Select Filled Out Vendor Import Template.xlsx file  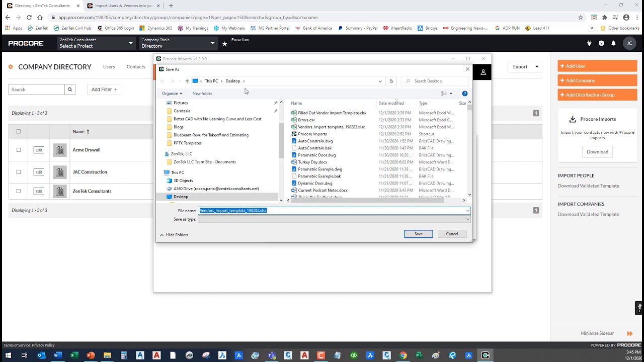332,113
